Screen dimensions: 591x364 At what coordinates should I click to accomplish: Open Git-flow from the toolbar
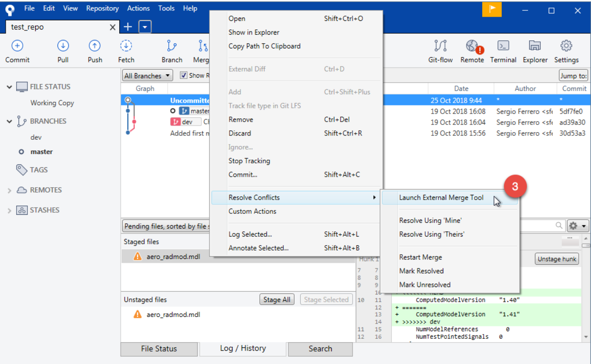(x=440, y=46)
